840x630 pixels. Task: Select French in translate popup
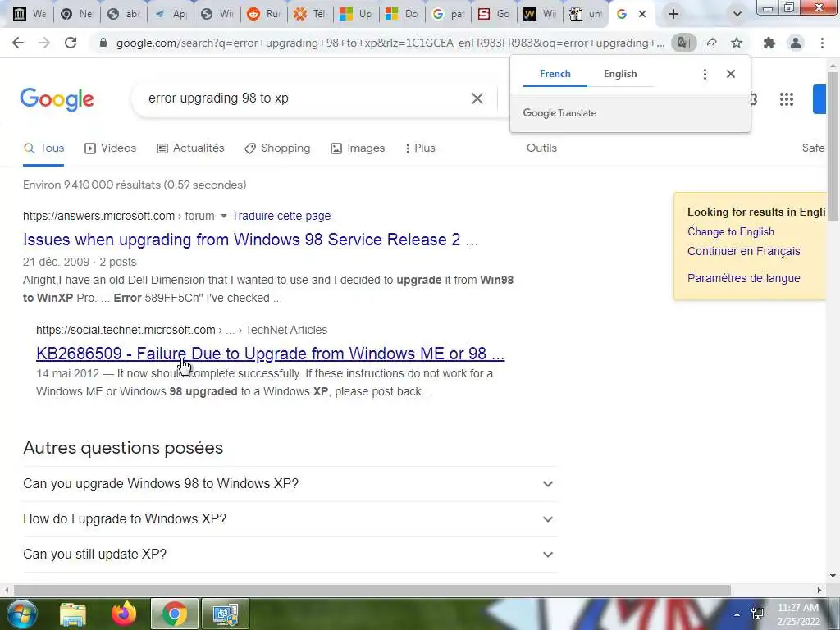pos(555,74)
